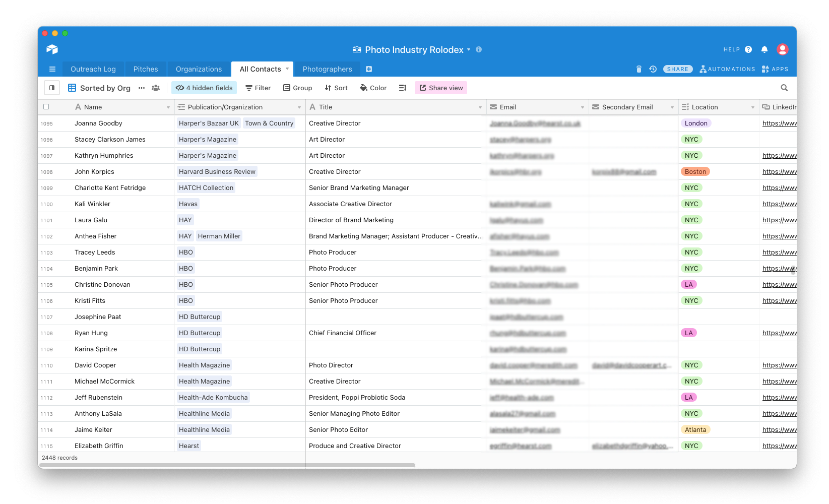Image resolution: width=829 pixels, height=504 pixels.
Task: Open the table list hamburger menu
Action: click(52, 69)
